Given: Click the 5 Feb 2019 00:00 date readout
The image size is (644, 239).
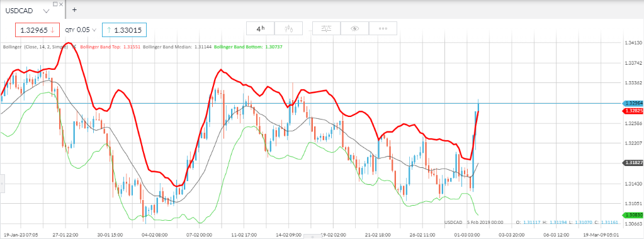Looking at the screenshot, I should 485,222.
